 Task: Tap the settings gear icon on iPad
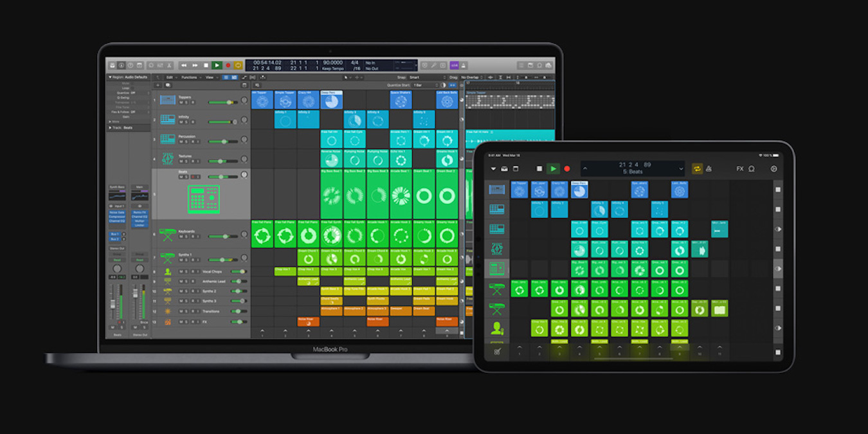(x=773, y=169)
